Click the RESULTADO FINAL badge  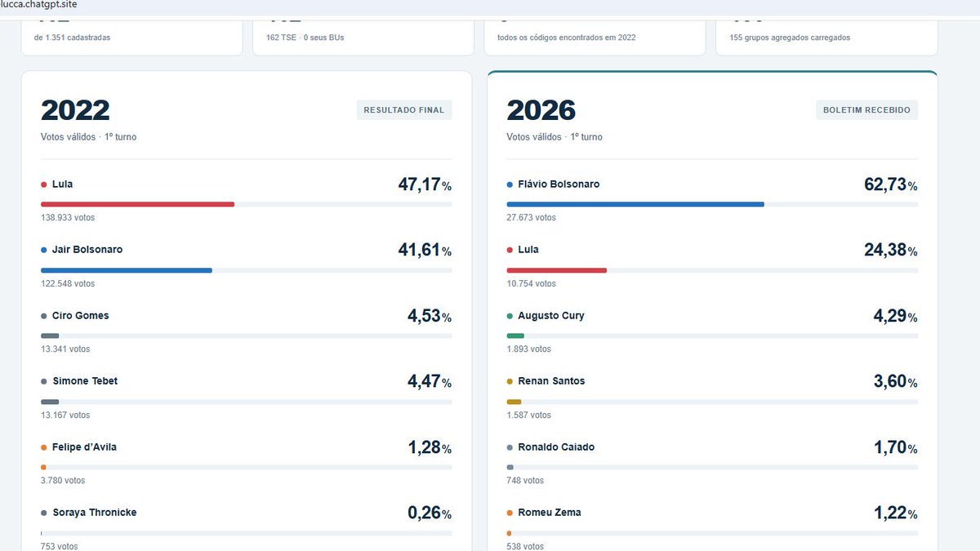pyautogui.click(x=404, y=110)
